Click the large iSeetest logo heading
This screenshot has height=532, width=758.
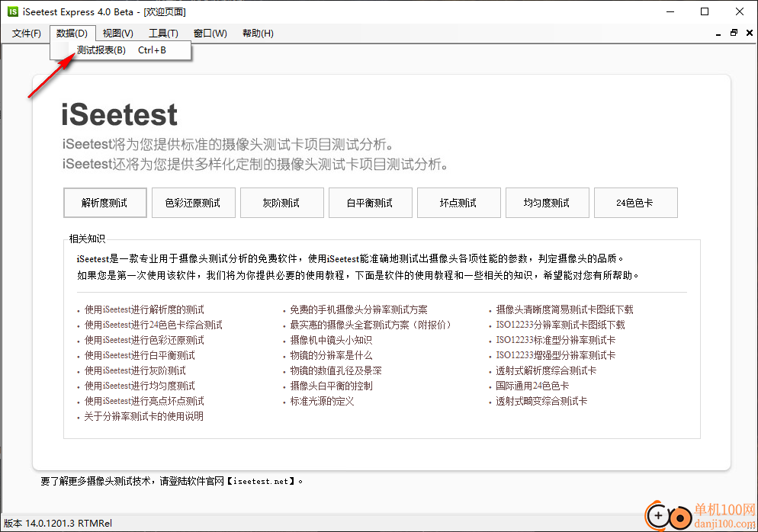[120, 114]
